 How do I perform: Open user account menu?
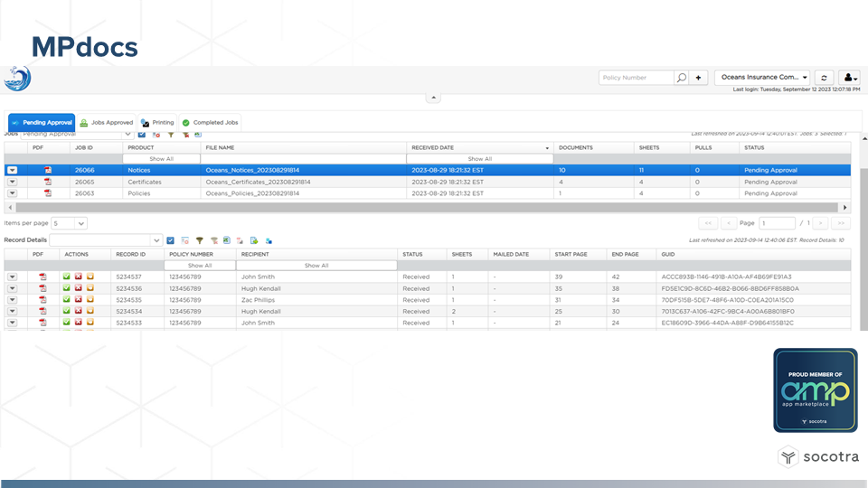click(849, 78)
